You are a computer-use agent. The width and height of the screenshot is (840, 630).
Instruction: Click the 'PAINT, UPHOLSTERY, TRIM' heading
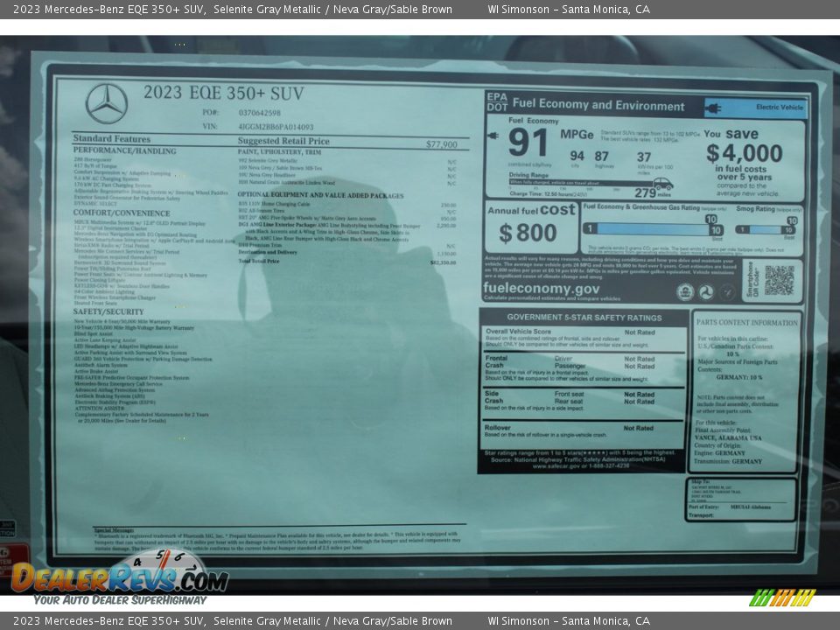(280, 152)
